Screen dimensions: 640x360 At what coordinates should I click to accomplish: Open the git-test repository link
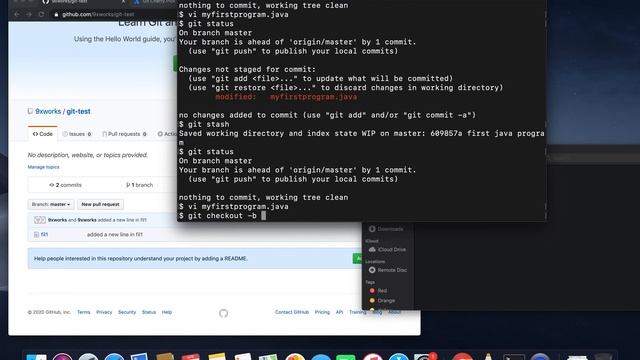(x=78, y=111)
